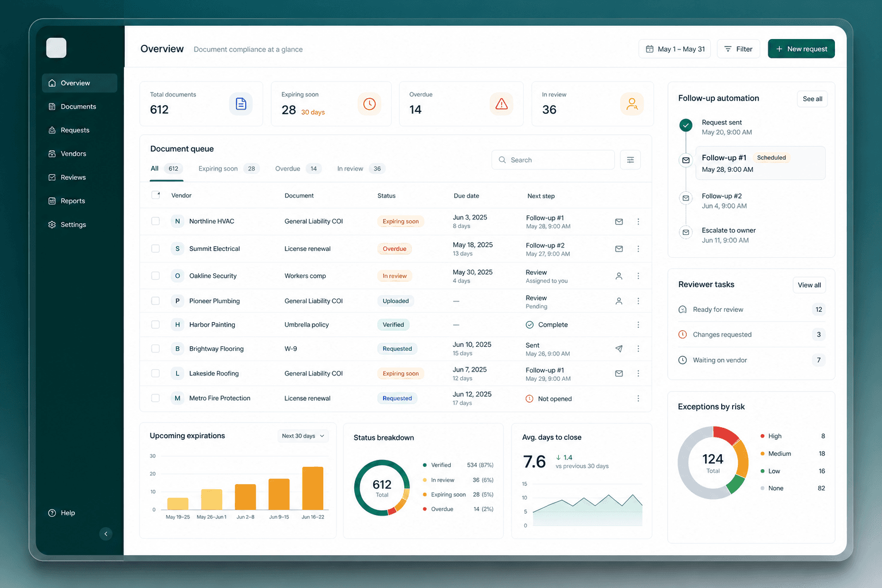The width and height of the screenshot is (882, 588).
Task: Click the mail icon for Northline HVAC
Action: coord(619,222)
